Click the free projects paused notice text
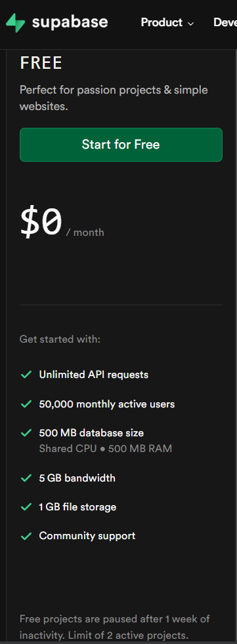Image resolution: width=237 pixels, height=644 pixels. click(x=115, y=627)
